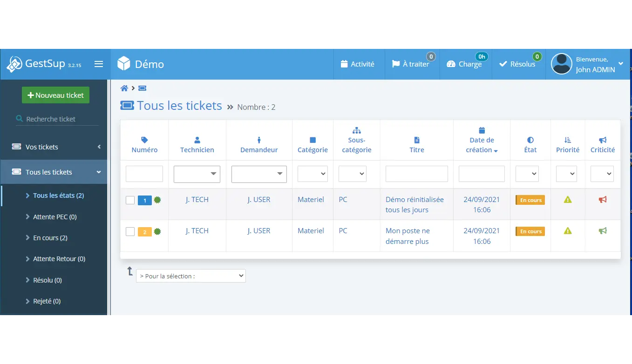Click the sort arrow on Date de création column
Image resolution: width=632 pixels, height=364 pixels.
pos(495,150)
